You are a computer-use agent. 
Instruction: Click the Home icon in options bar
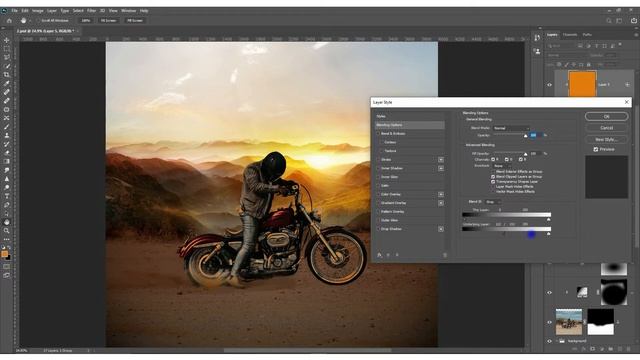[x=9, y=20]
